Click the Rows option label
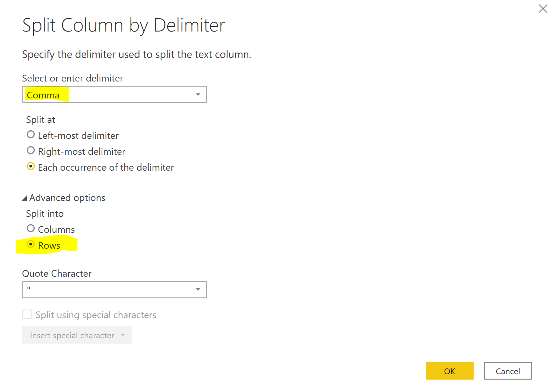The width and height of the screenshot is (552, 392). point(49,246)
